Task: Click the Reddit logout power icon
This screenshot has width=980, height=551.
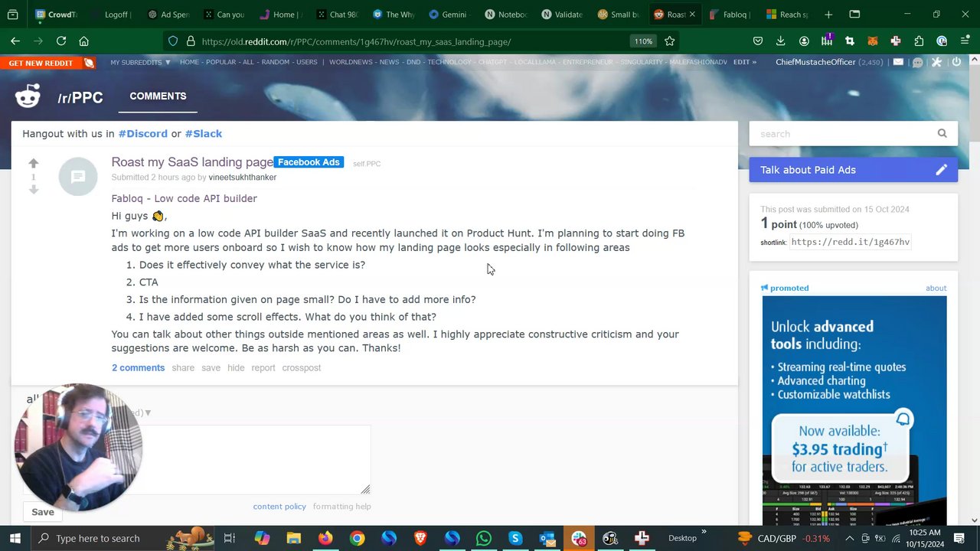Action: [x=956, y=62]
